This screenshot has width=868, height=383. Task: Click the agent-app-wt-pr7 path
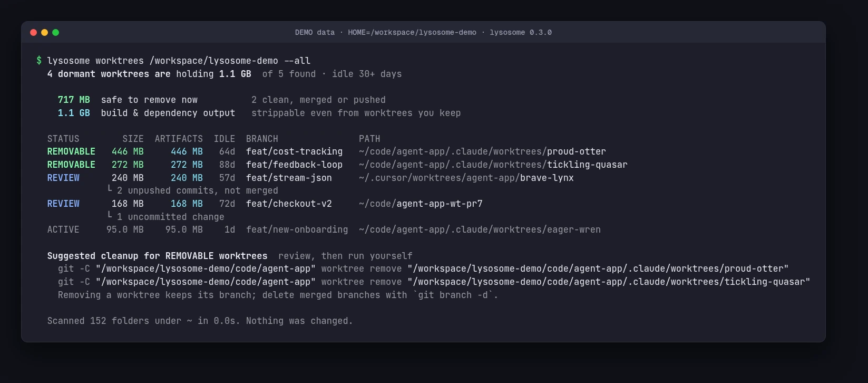421,204
